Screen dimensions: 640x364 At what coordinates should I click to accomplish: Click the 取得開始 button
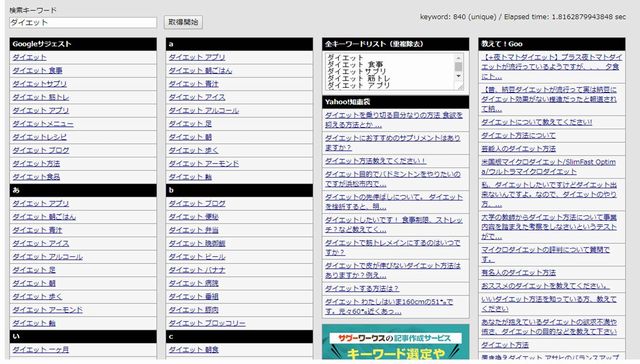[x=183, y=22]
